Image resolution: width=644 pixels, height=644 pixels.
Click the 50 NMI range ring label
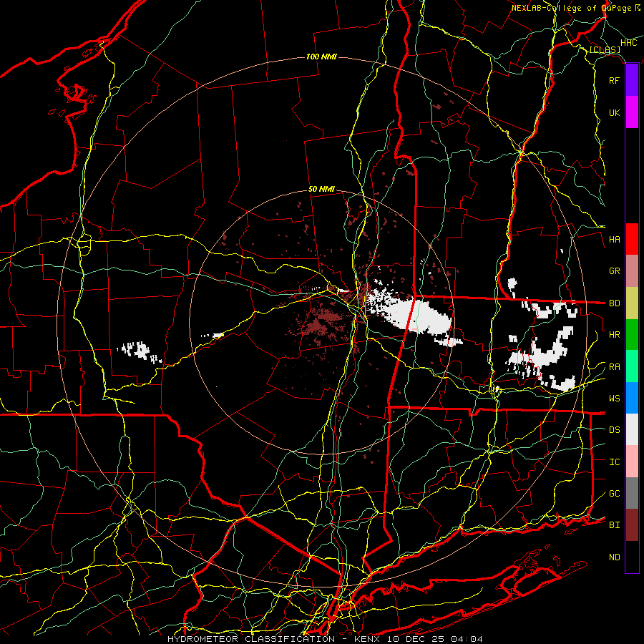tap(321, 190)
